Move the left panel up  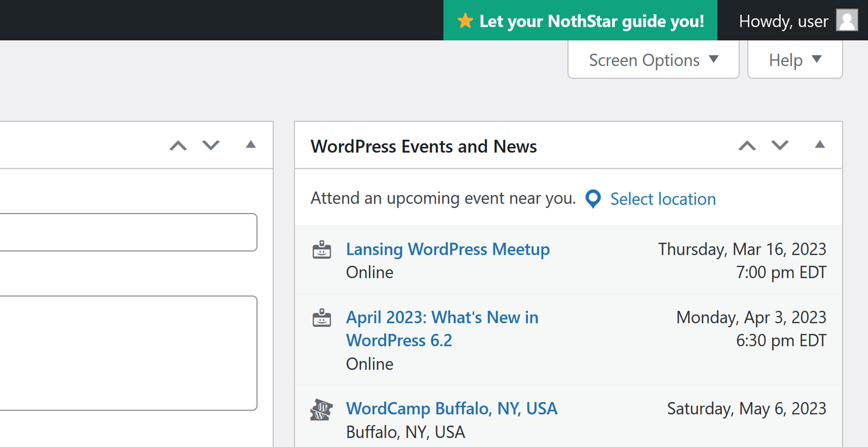pyautogui.click(x=178, y=146)
